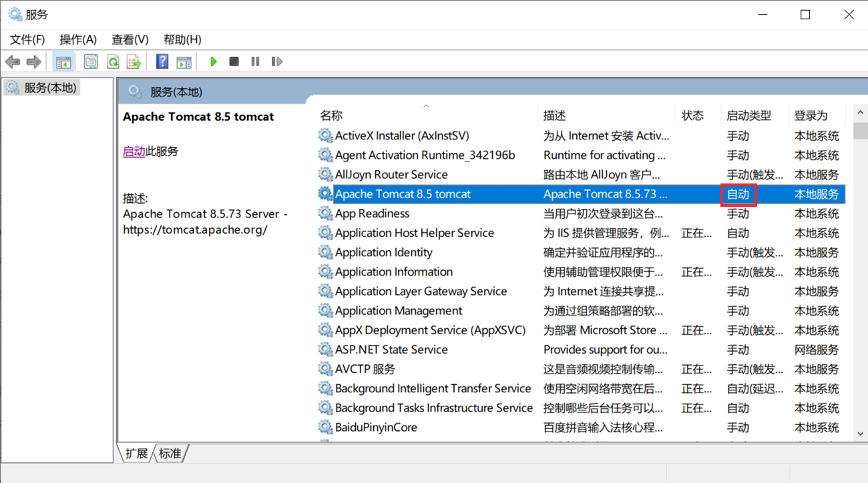868x483 pixels.
Task: Switch to the 标准 tab
Action: tap(170, 454)
